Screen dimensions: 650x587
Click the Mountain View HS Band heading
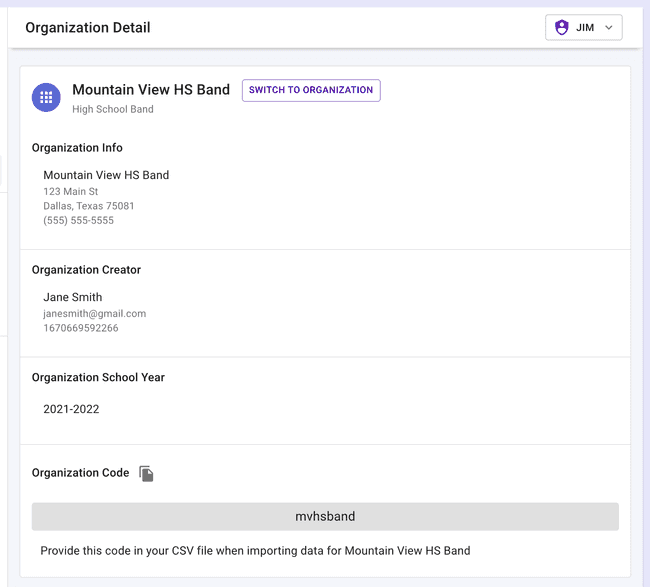pyautogui.click(x=151, y=89)
